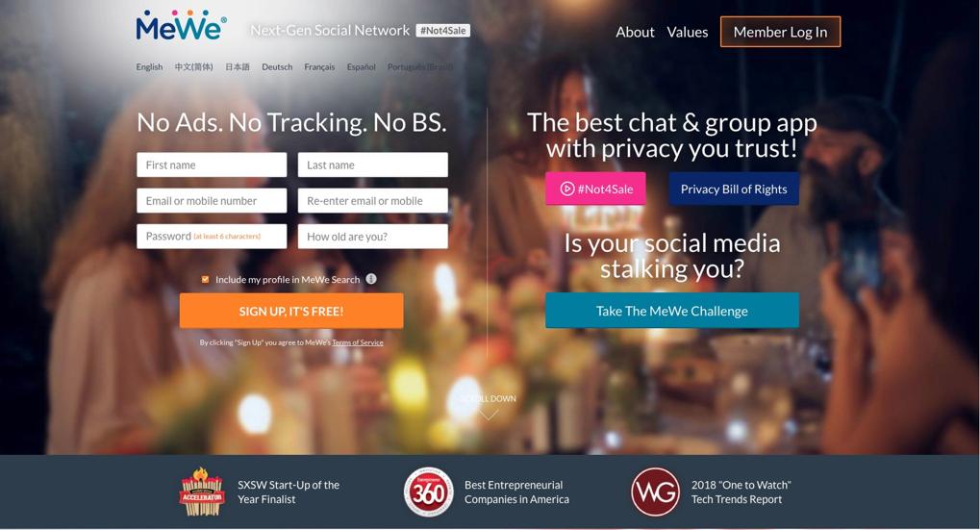Switch the language to Deutsch

click(x=277, y=67)
